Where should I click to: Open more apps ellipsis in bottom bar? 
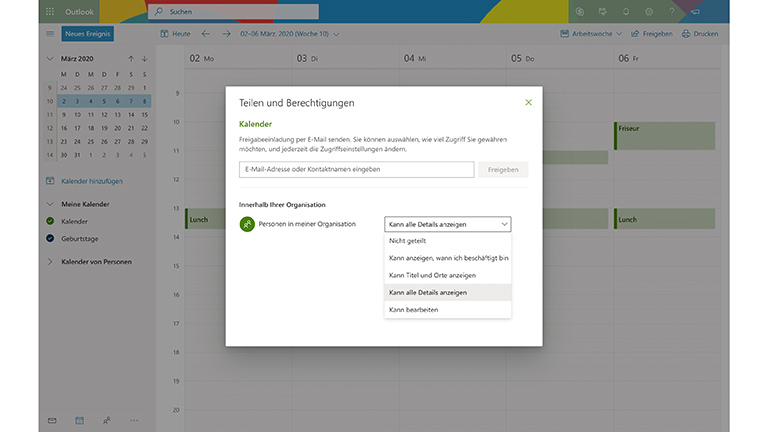pos(134,420)
